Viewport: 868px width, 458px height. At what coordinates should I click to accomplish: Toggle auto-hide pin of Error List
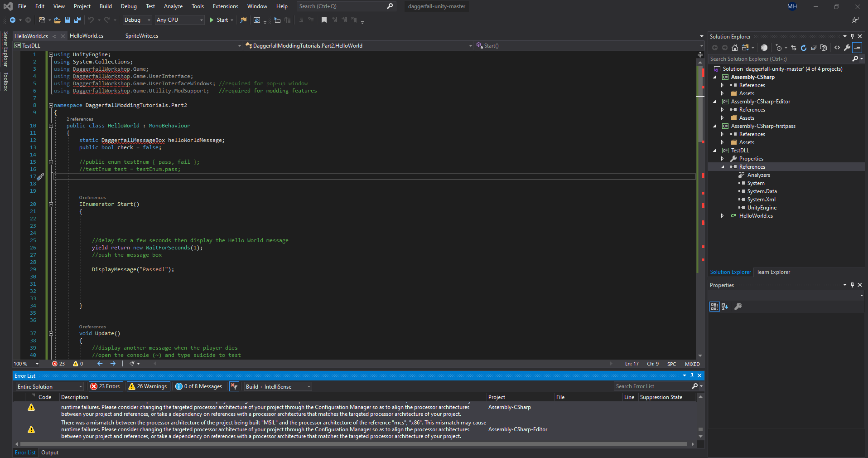pos(692,375)
